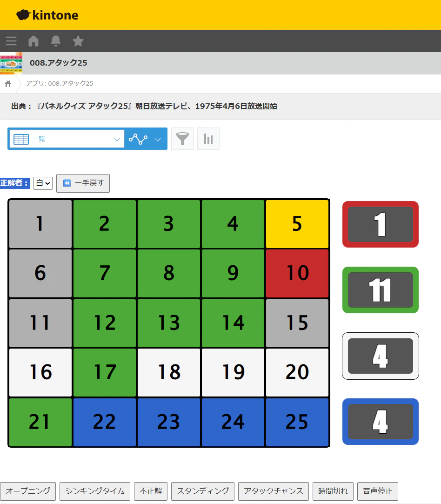Click the シンキングタイム button
This screenshot has width=441, height=504.
click(95, 491)
